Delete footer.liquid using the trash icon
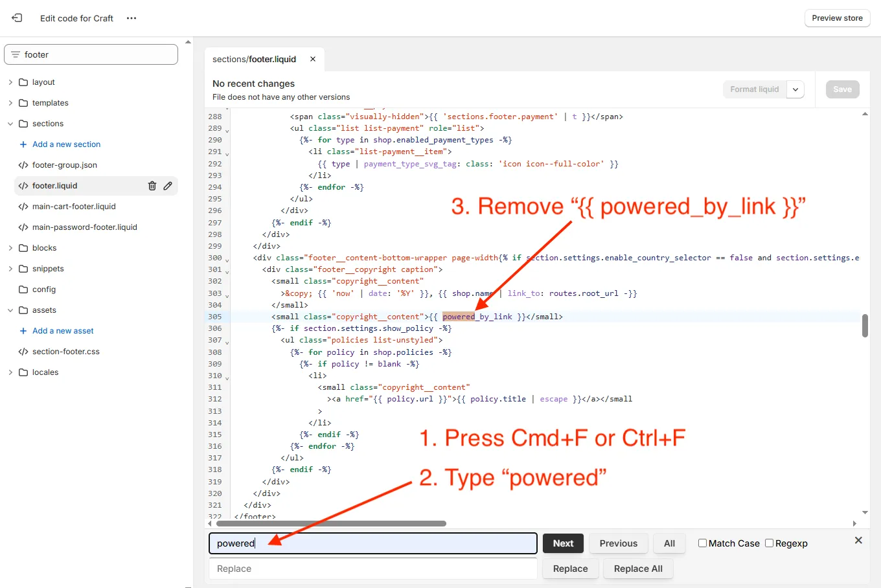881x588 pixels. click(152, 186)
